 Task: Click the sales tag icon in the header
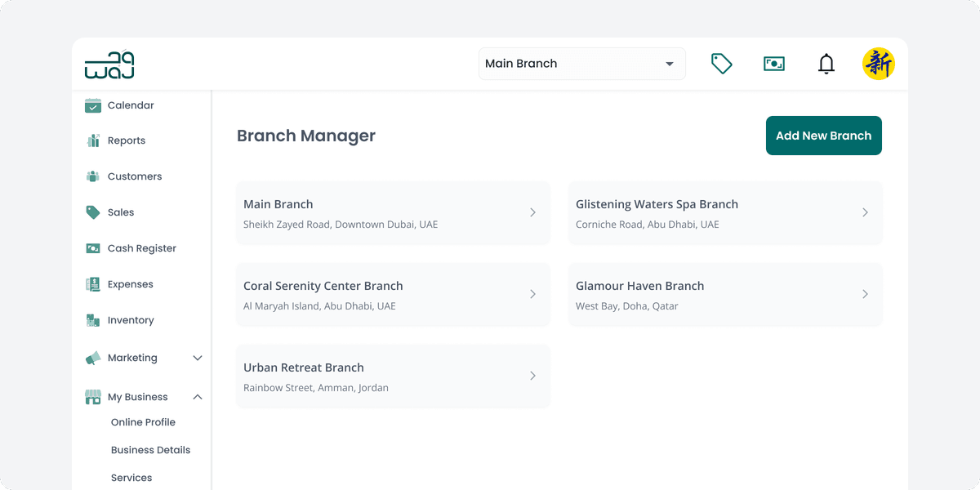click(x=721, y=63)
